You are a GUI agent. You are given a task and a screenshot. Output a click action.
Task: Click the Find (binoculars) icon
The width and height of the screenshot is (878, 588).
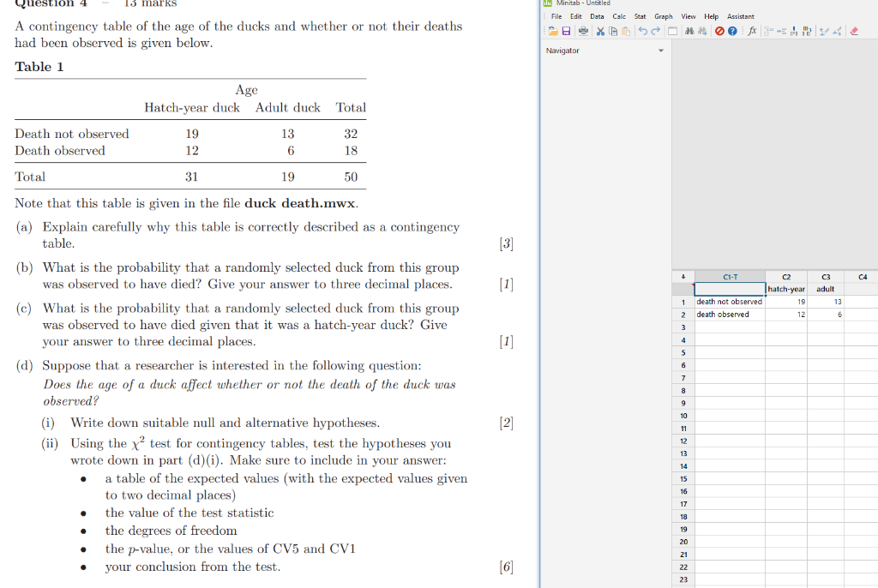point(689,33)
